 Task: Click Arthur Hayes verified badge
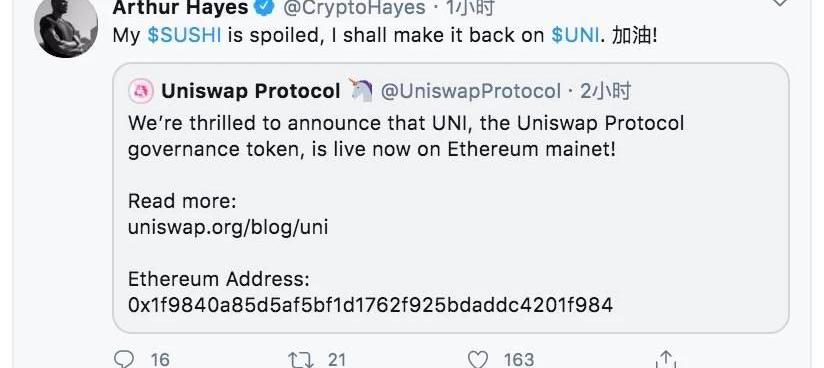tap(265, 7)
